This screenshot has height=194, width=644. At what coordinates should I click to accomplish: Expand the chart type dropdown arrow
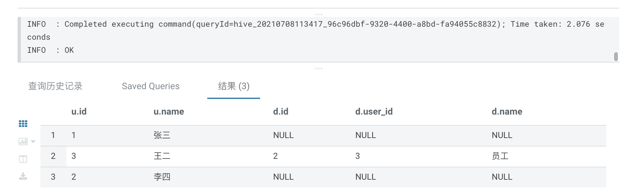click(33, 142)
